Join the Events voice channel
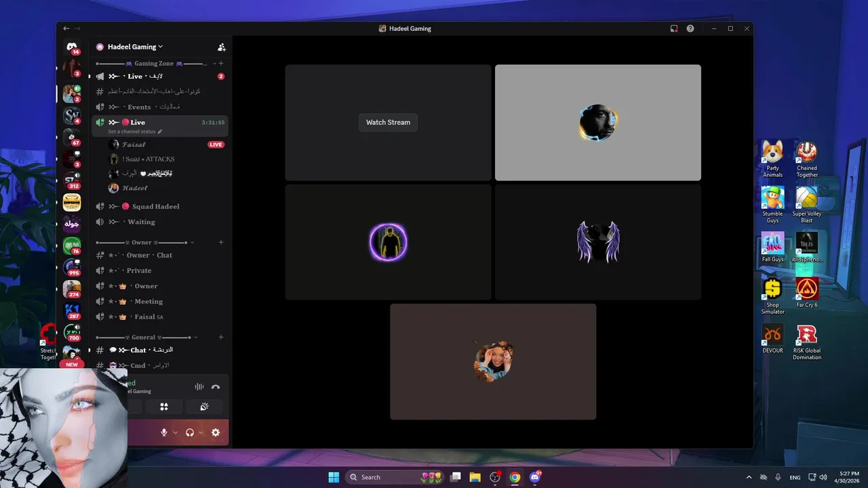Screen dimensions: 868x488 pyautogui.click(x=159, y=106)
